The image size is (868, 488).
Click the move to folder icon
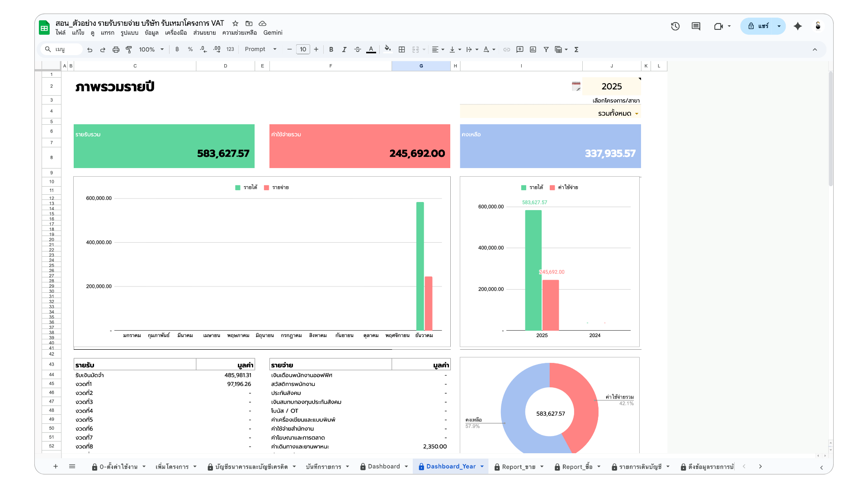tap(249, 23)
